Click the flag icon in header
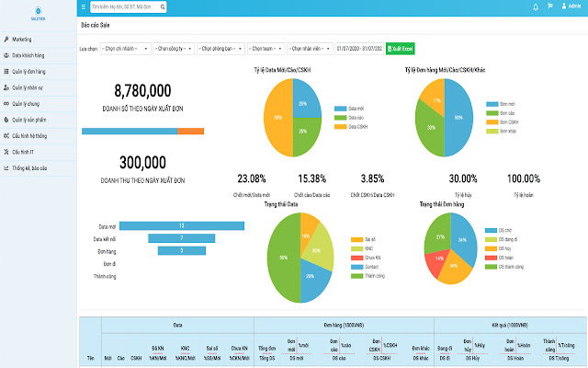 point(550,6)
